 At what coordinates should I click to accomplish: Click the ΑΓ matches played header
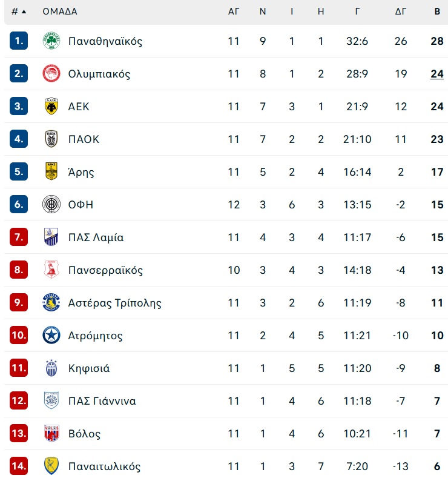click(233, 12)
